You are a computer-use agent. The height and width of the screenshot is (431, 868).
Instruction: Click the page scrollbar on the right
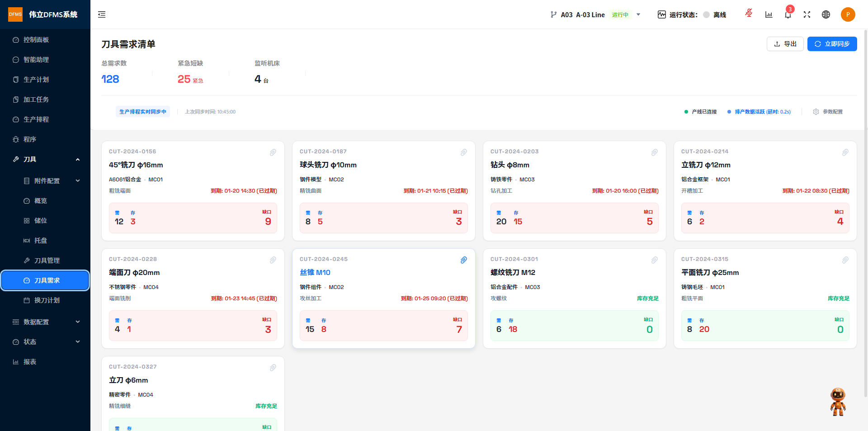tap(865, 213)
